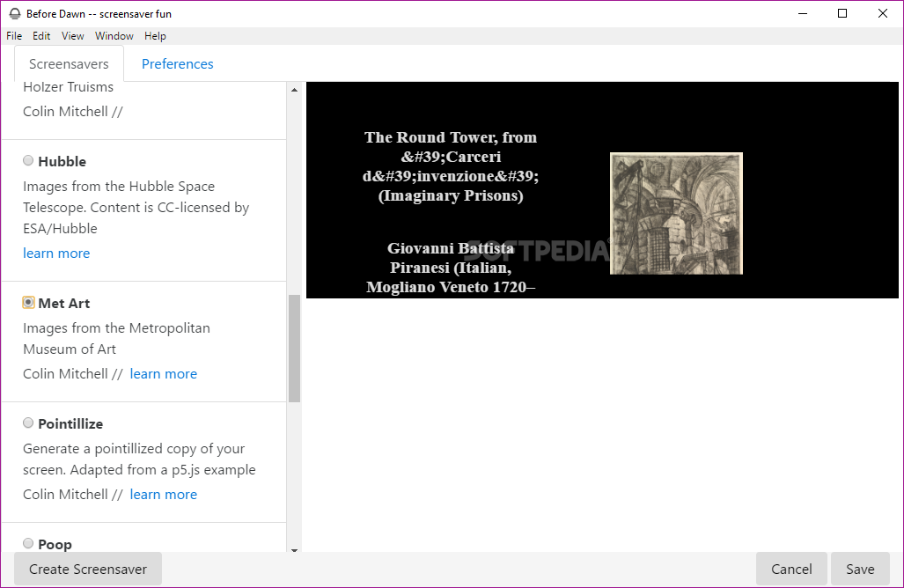The width and height of the screenshot is (904, 588).
Task: Open the Help menu
Action: pyautogui.click(x=155, y=36)
